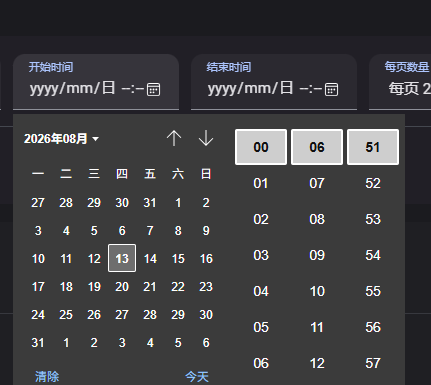Viewport: 431px width, 385px height.
Task: Select day 6 in the second week row
Action: (122, 230)
